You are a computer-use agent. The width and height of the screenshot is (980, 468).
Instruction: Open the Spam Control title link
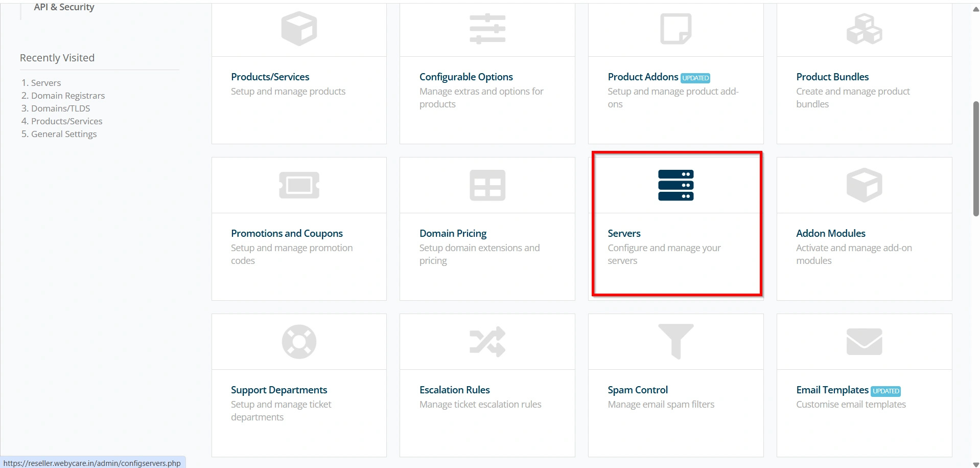click(x=638, y=390)
